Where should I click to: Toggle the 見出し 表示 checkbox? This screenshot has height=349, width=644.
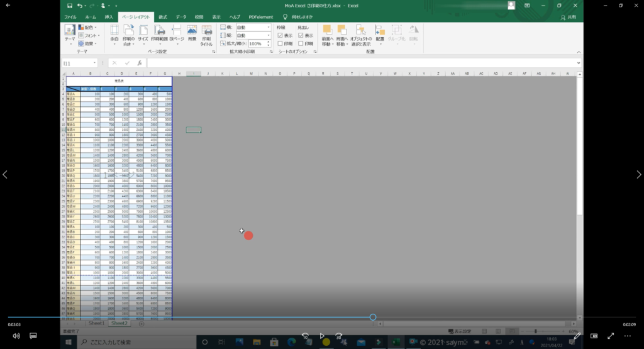point(301,36)
